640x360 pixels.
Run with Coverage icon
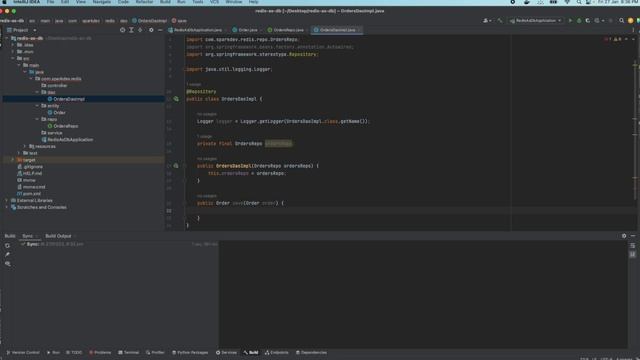click(588, 20)
